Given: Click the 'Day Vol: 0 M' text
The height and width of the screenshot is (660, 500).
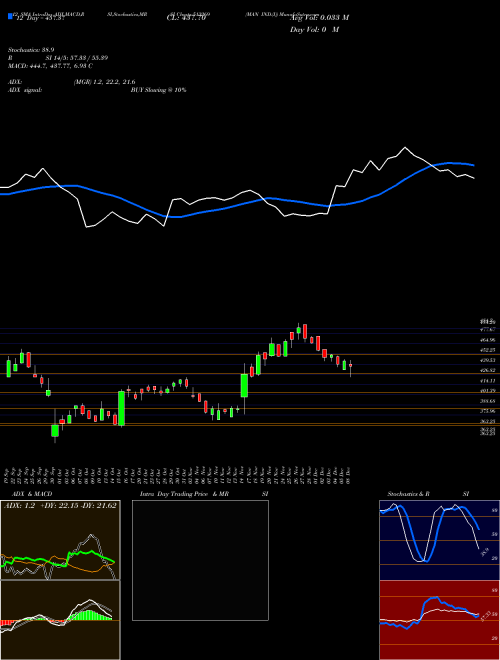Looking at the screenshot, I should point(314,30).
